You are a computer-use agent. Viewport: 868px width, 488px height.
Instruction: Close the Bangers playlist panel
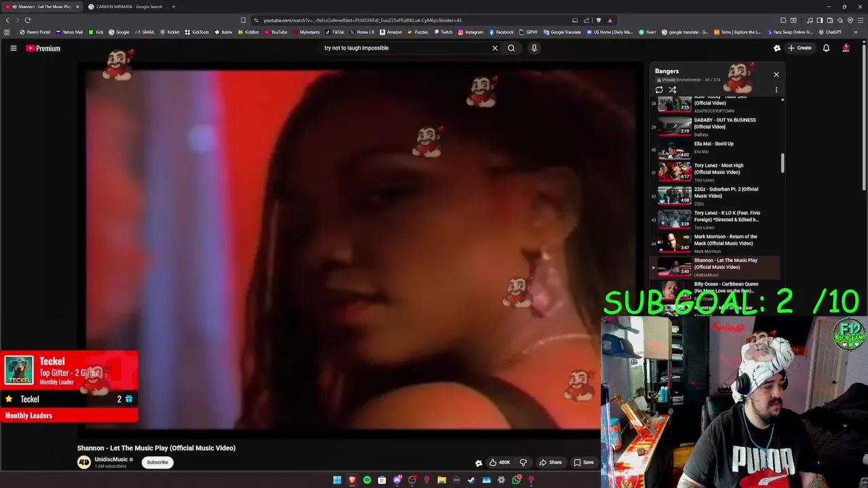(776, 75)
